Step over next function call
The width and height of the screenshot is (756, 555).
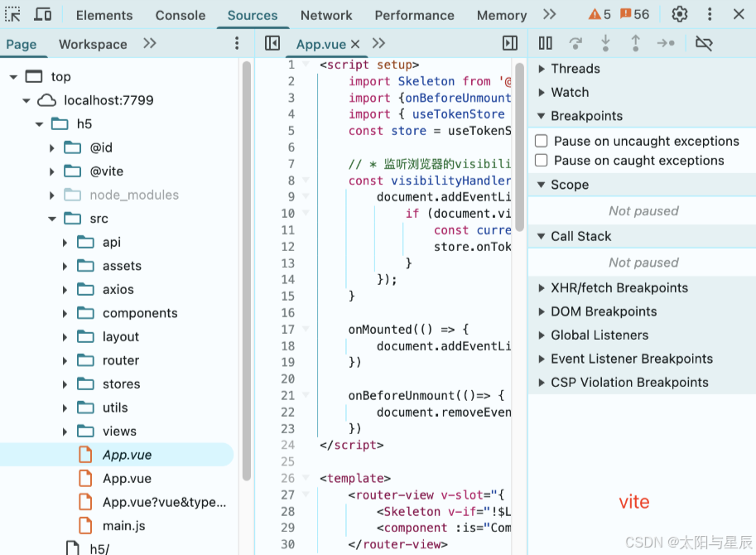coord(575,43)
